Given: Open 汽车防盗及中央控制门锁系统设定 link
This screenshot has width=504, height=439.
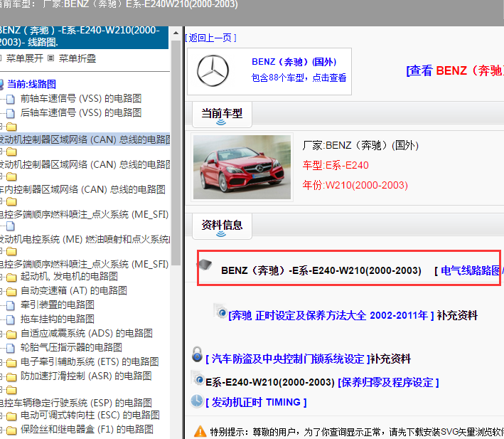Looking at the screenshot, I should click(288, 359).
